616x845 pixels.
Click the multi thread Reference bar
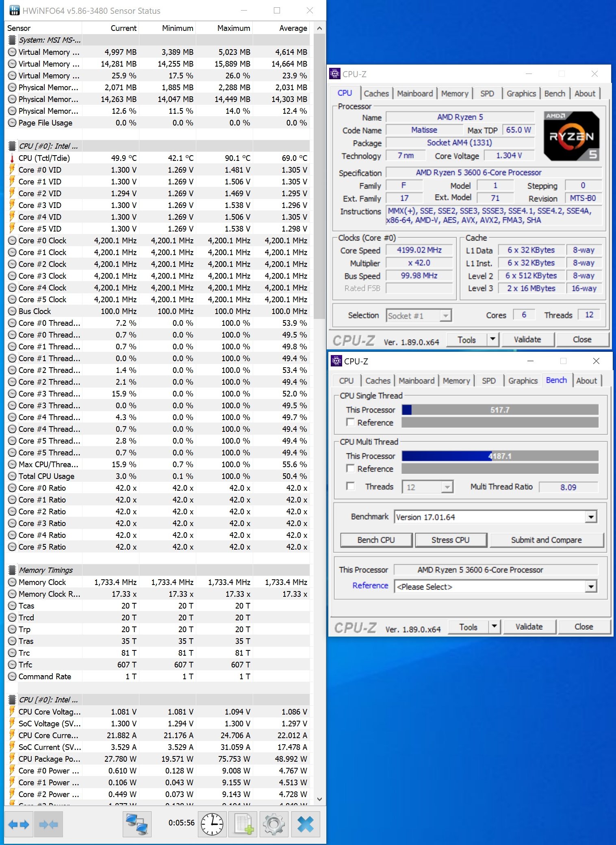coord(500,469)
